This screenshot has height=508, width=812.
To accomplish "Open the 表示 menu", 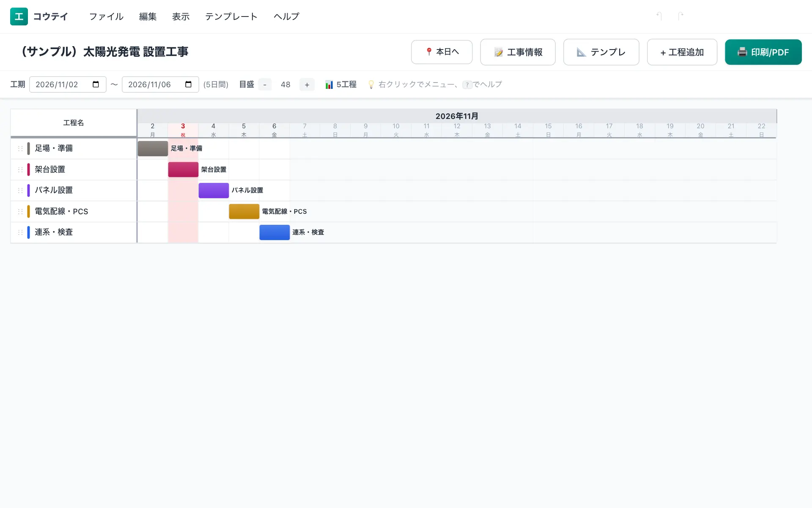I will point(181,17).
